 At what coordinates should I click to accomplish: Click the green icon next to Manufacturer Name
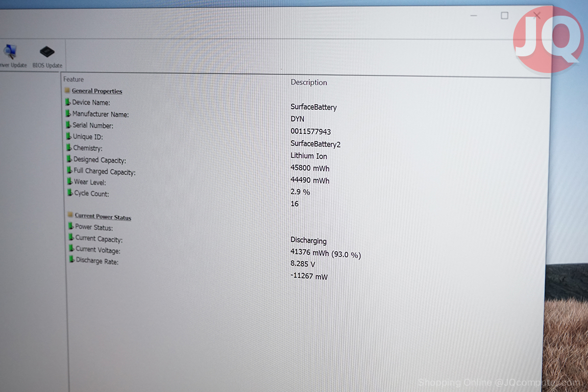click(68, 113)
